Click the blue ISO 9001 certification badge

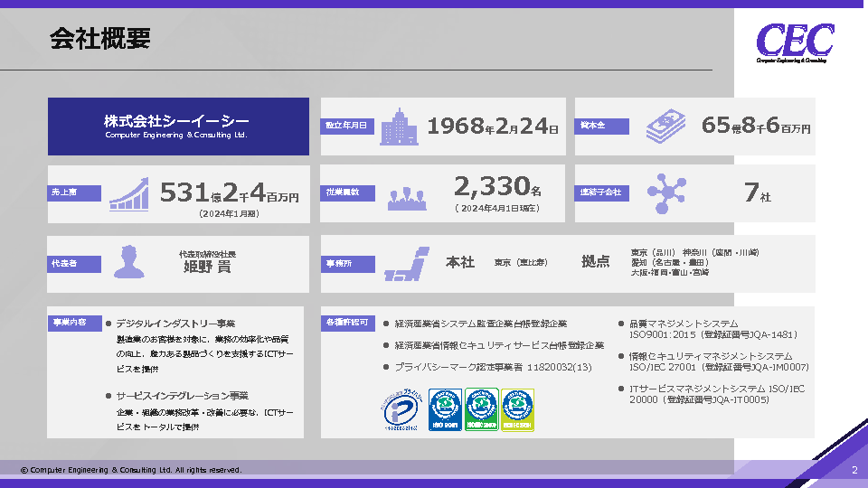[x=444, y=409]
